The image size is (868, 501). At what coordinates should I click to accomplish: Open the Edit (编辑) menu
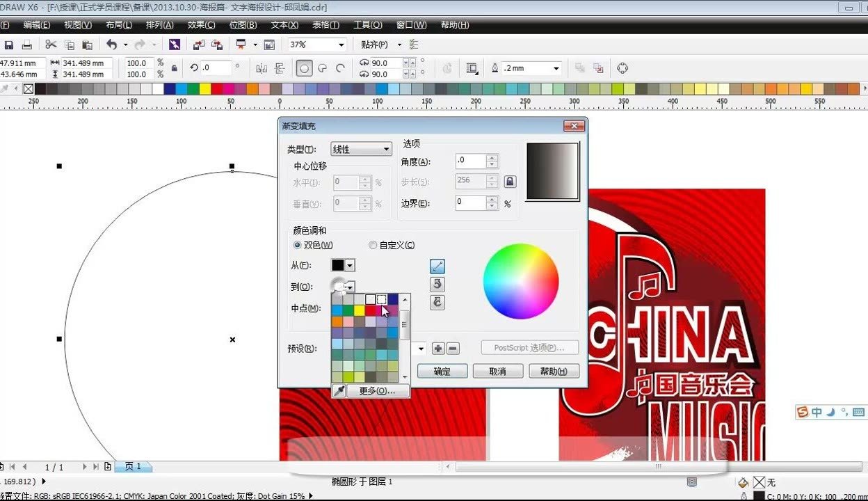pyautogui.click(x=37, y=25)
